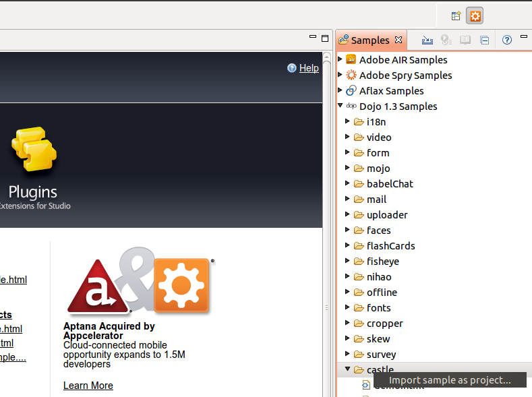Select the flashCards folder
Viewport: 532px width, 397px height.
[390, 246]
